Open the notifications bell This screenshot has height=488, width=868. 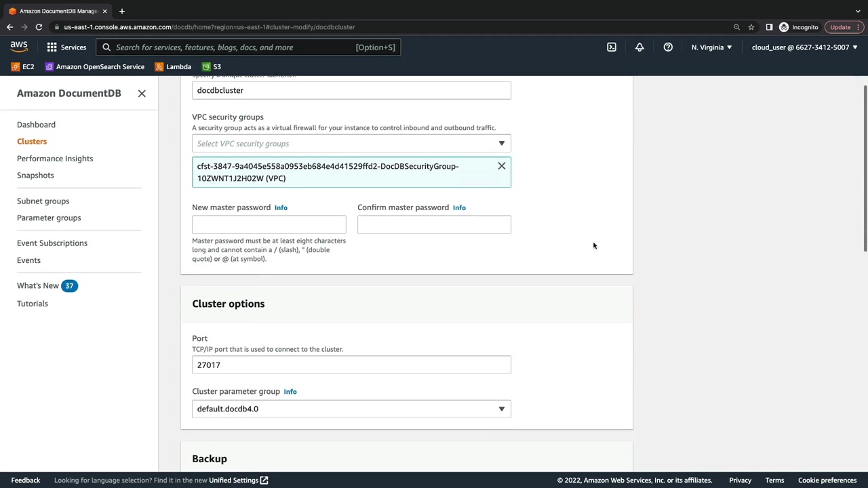[x=639, y=47]
